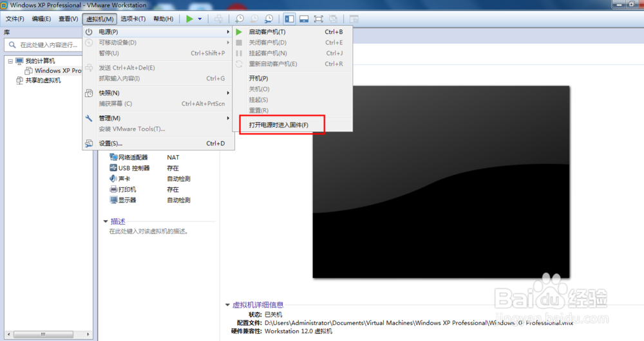Click the network adapter device icon
Screen dimensions: 644x341
(114, 157)
